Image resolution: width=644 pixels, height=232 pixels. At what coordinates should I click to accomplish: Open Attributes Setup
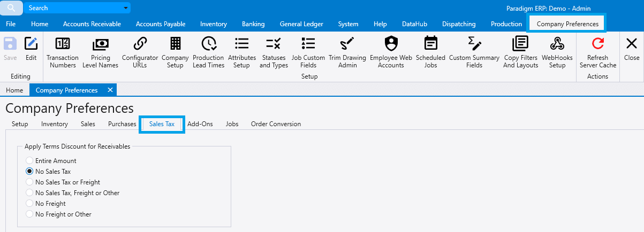click(x=241, y=52)
